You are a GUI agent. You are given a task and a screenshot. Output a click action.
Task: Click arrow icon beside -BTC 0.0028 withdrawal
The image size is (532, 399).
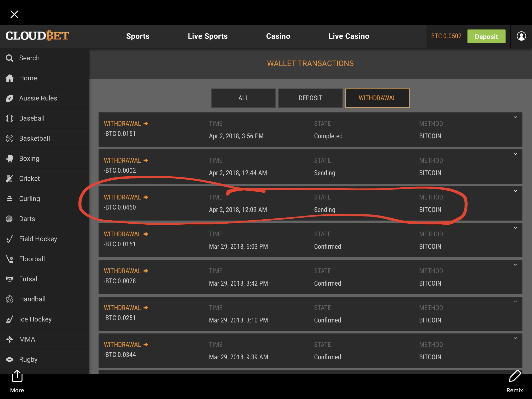pos(146,271)
